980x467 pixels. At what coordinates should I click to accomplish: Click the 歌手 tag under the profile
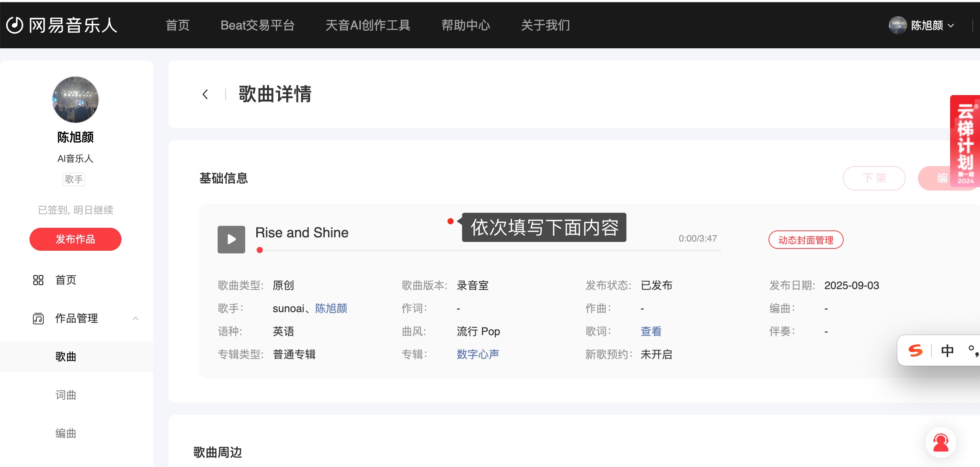coord(74,179)
